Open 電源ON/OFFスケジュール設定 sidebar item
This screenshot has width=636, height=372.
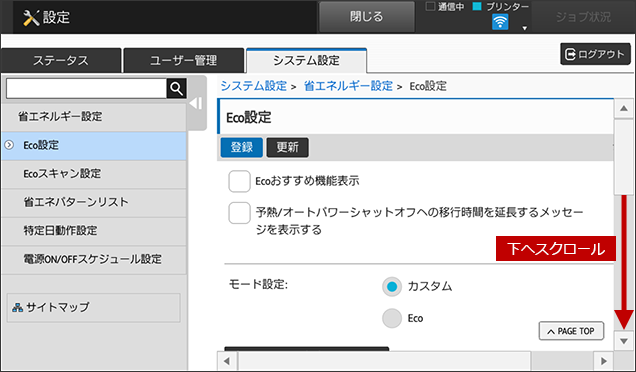coord(94,259)
